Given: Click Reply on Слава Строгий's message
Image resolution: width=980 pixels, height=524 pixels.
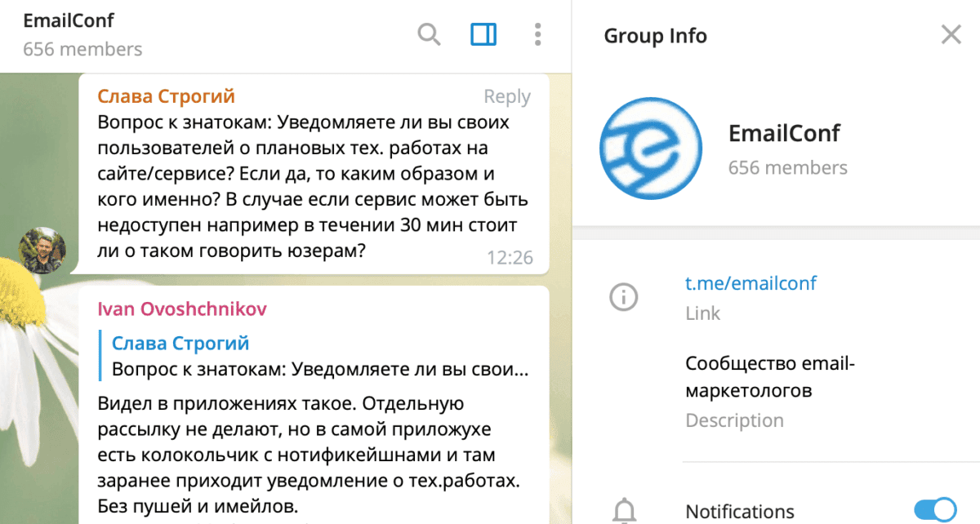Looking at the screenshot, I should click(x=507, y=95).
